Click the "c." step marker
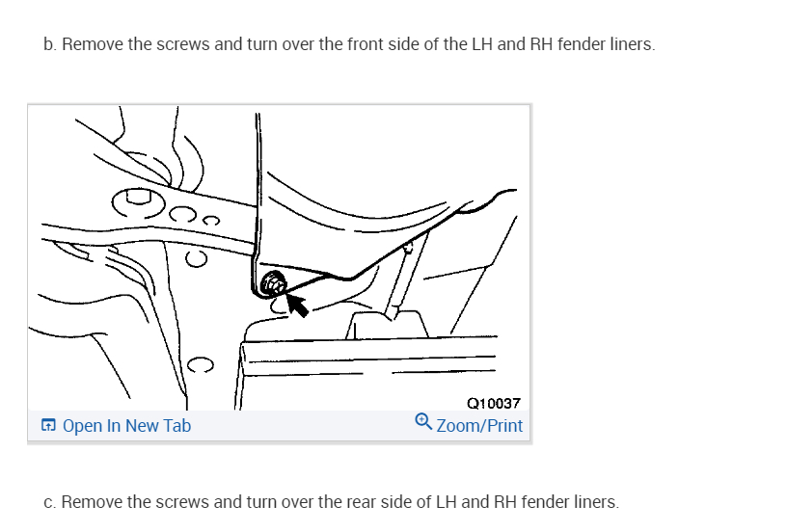Image resolution: width=787 pixels, height=532 pixels. [50, 502]
